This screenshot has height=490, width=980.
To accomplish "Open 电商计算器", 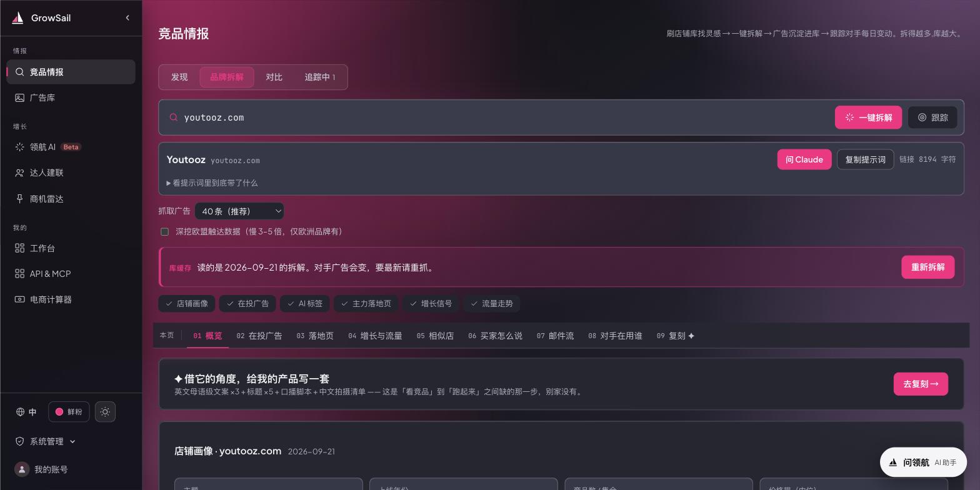I will point(71,299).
